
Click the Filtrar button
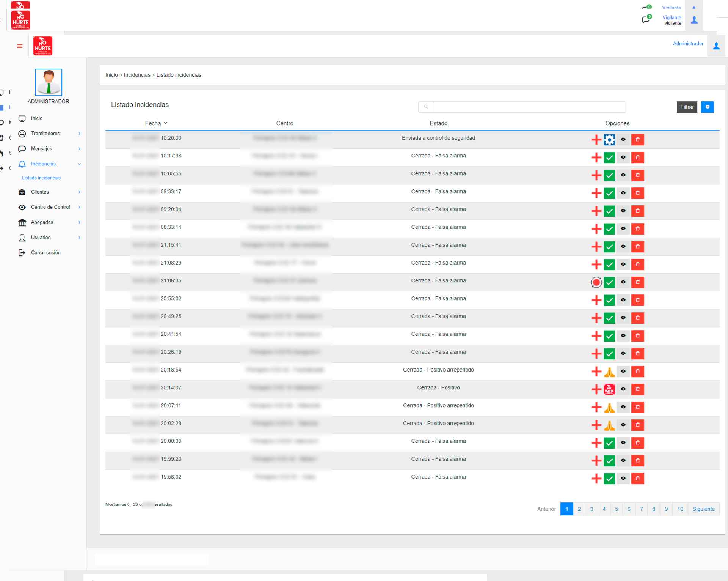[687, 107]
